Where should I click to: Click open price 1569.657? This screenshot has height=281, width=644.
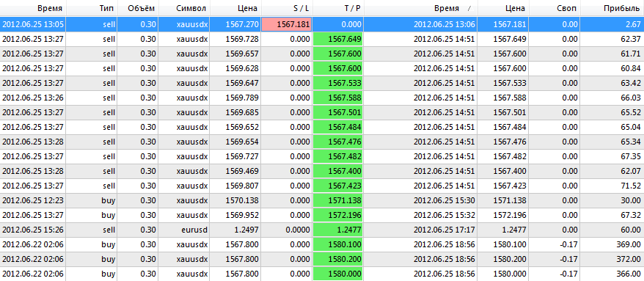tap(242, 54)
